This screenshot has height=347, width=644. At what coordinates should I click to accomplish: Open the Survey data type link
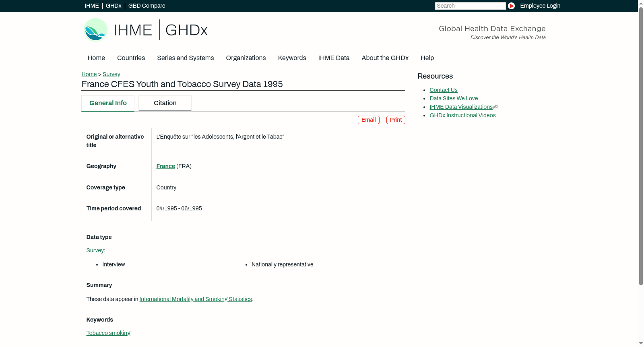click(x=95, y=250)
